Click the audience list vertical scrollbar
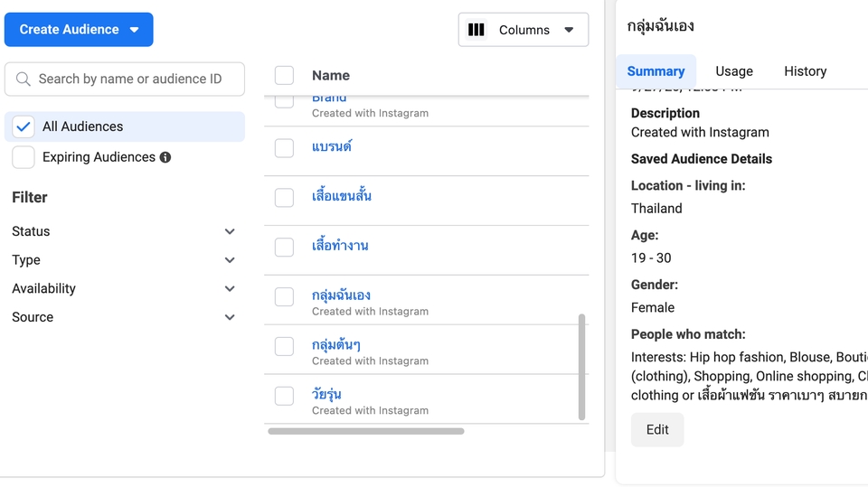Image resolution: width=868 pixels, height=487 pixels. pos(581,367)
